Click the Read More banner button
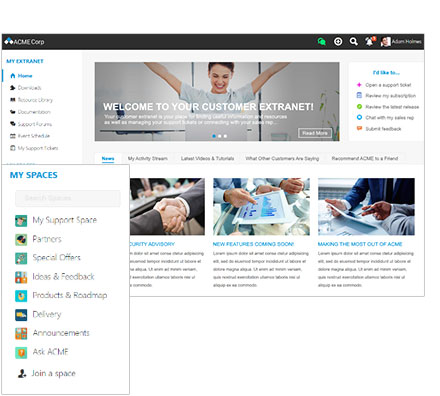440x396 pixels. (x=315, y=133)
